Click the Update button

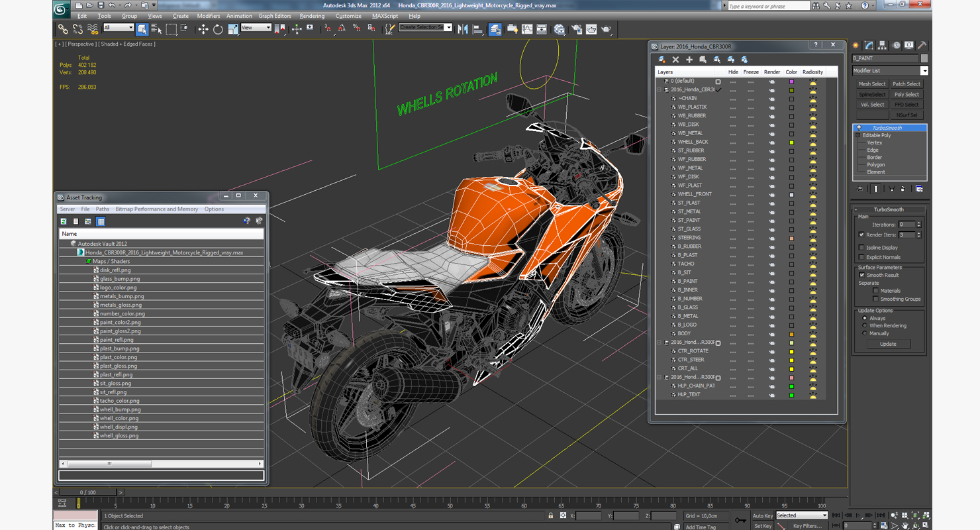point(888,344)
